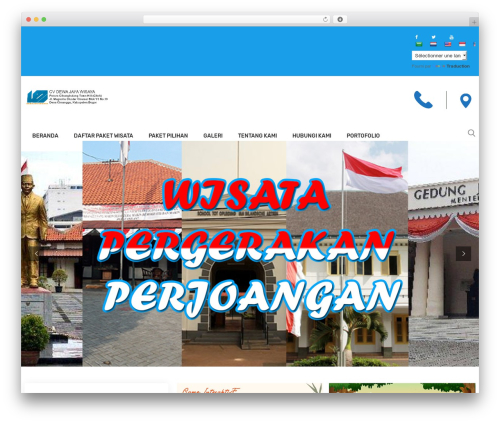Go to previous slider image
The height and width of the screenshot is (423, 500).
pos(36,254)
